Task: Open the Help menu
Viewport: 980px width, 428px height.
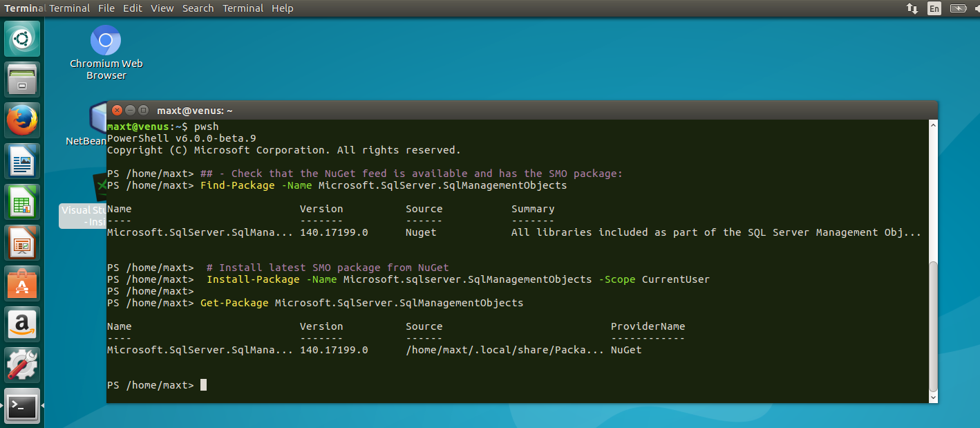Action: (x=283, y=8)
